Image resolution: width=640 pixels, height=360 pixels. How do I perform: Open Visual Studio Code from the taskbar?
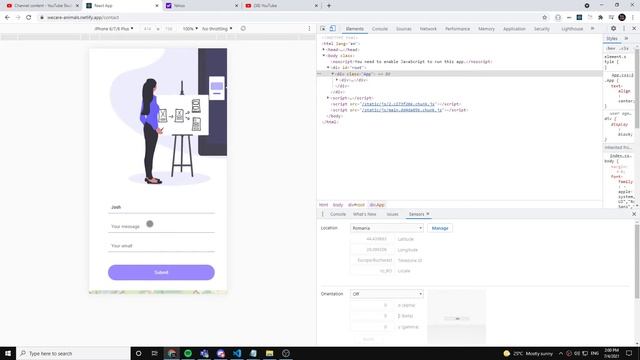point(237,353)
